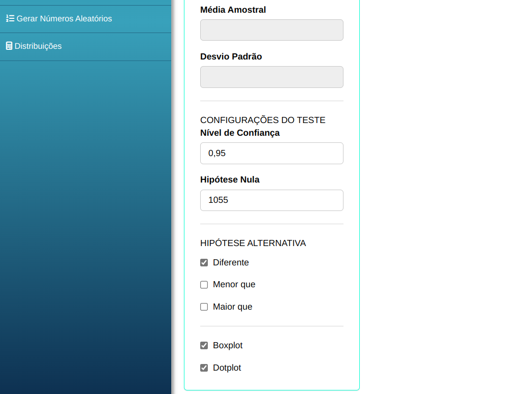Enable the Menor que checkbox box
This screenshot has height=394, width=532.
[204, 285]
